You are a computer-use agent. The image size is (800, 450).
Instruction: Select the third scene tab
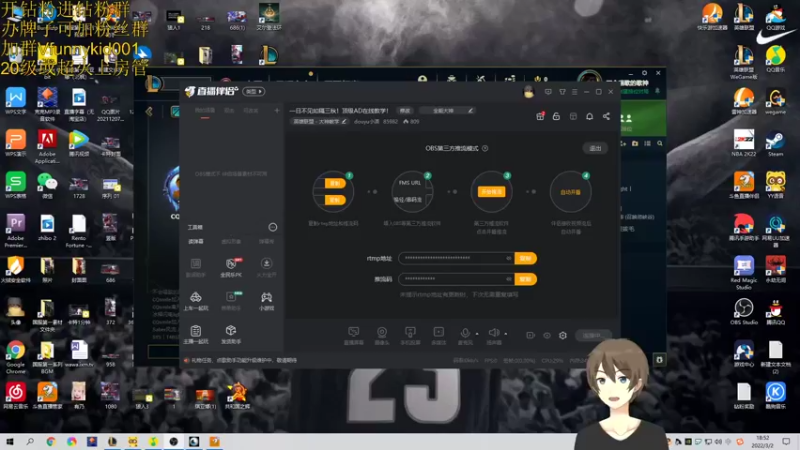(x=251, y=111)
